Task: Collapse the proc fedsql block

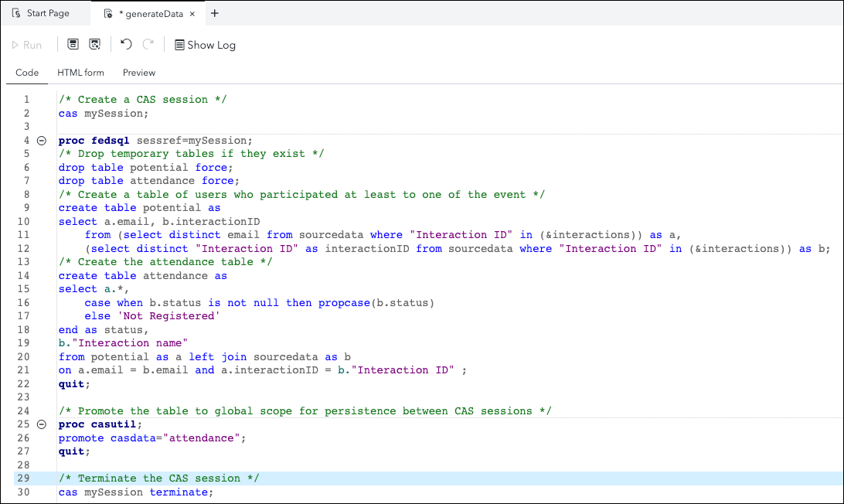Action: [42, 141]
